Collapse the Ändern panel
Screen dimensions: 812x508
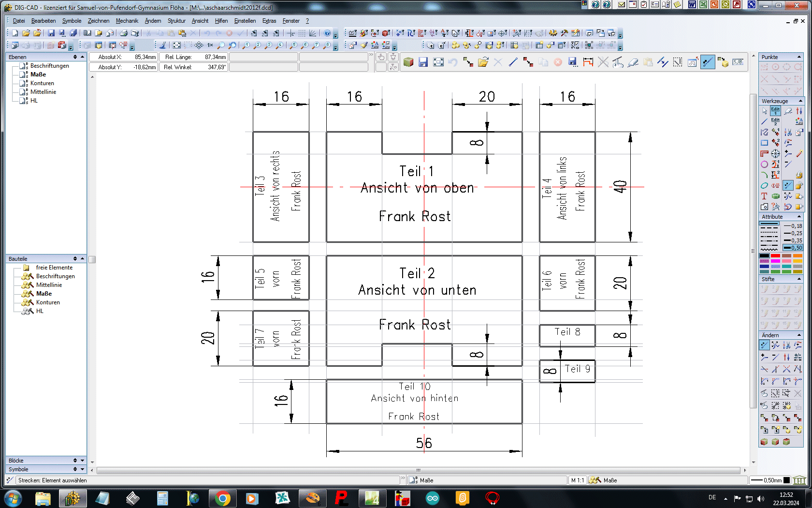[x=799, y=335]
